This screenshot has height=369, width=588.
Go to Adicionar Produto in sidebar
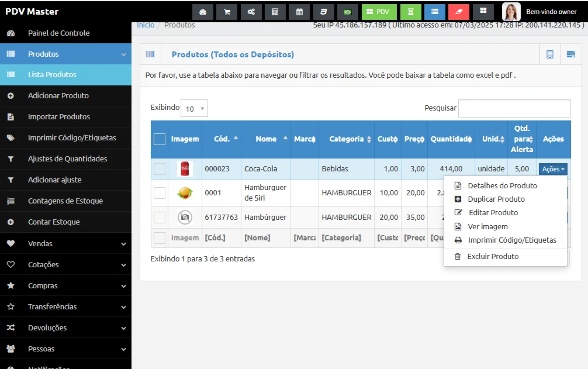click(58, 96)
